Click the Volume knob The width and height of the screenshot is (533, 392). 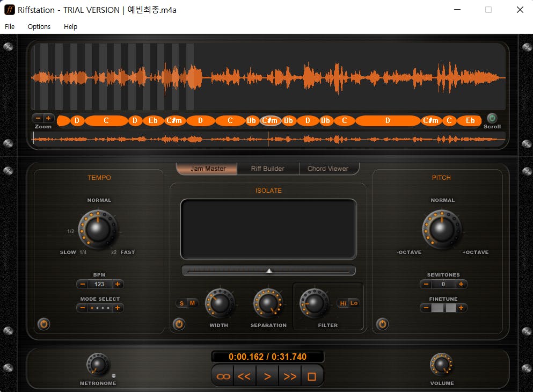441,365
